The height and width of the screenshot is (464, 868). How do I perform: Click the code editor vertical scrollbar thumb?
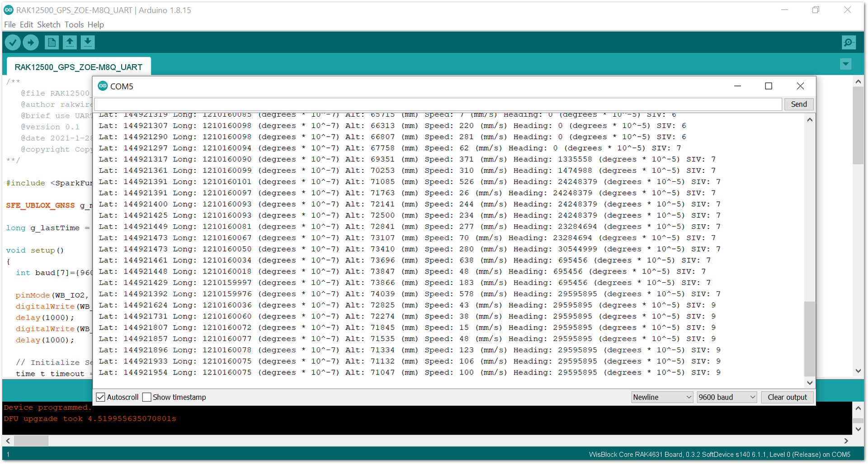coord(858,126)
